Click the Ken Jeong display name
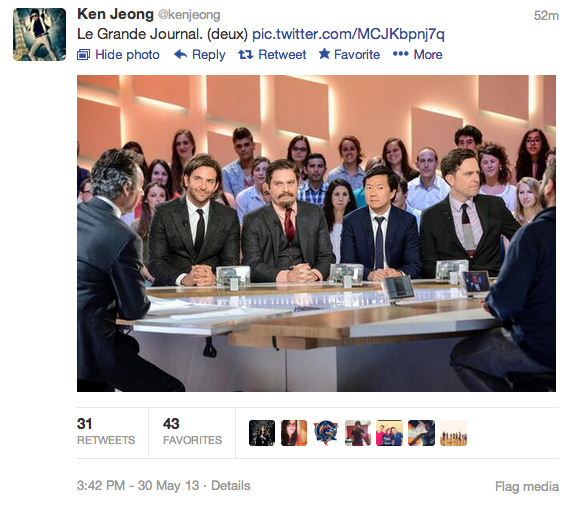569x506 pixels. (x=115, y=14)
